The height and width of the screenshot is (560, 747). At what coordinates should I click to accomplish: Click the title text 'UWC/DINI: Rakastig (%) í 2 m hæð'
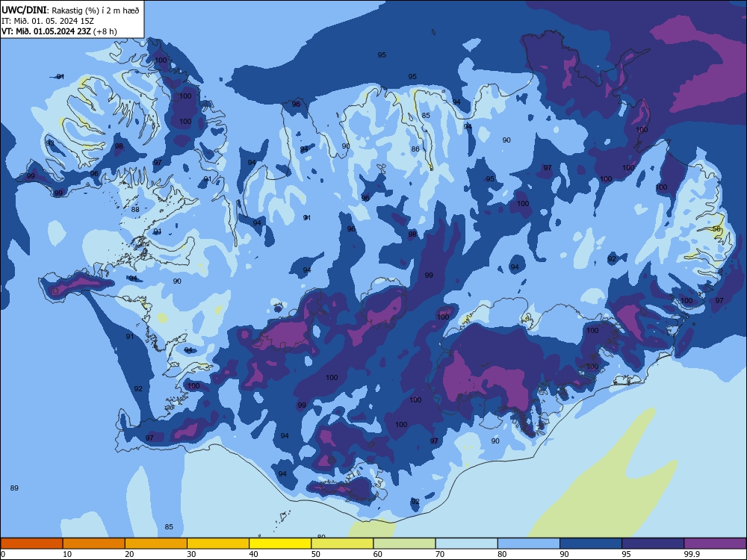[70, 10]
